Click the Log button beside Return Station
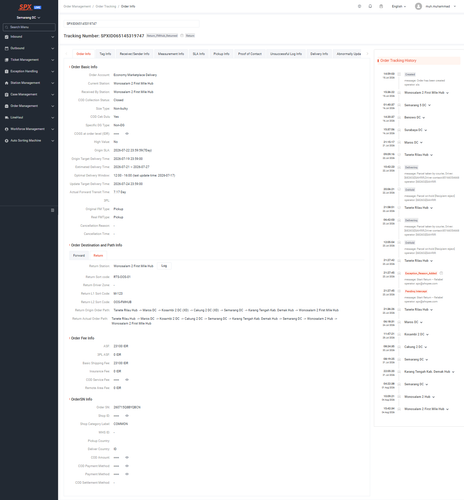Image resolution: width=464 pixels, height=500 pixels. tap(164, 266)
